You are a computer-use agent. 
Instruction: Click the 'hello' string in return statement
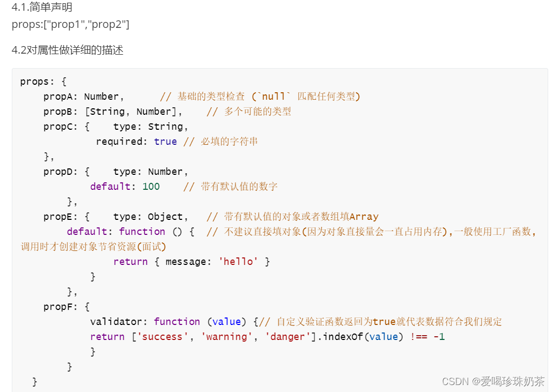(238, 261)
